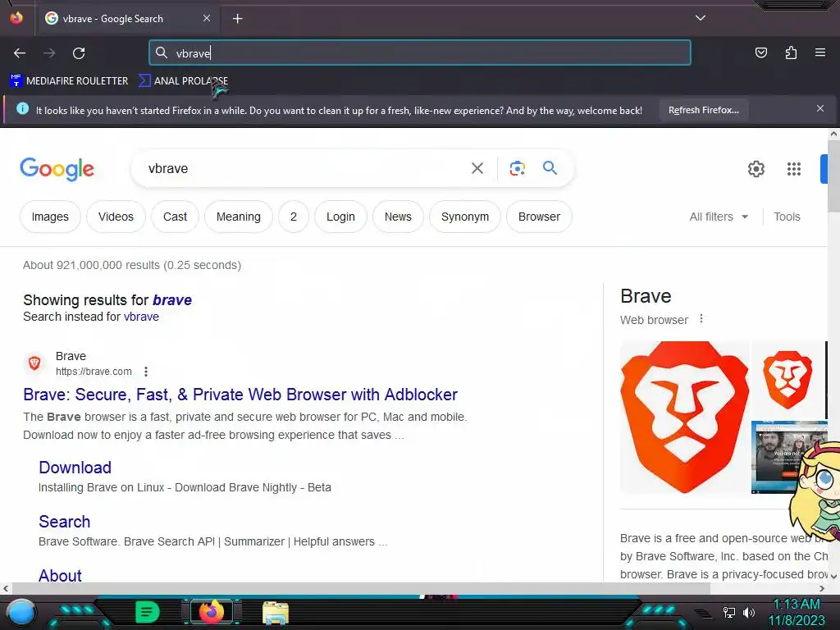Viewport: 840px width, 630px height.
Task: Reload the current page
Action: [79, 53]
